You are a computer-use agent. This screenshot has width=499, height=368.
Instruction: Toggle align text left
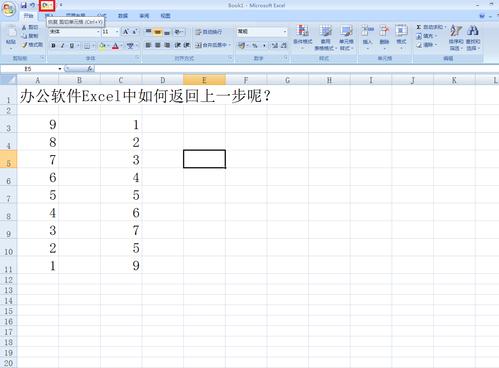(x=148, y=45)
